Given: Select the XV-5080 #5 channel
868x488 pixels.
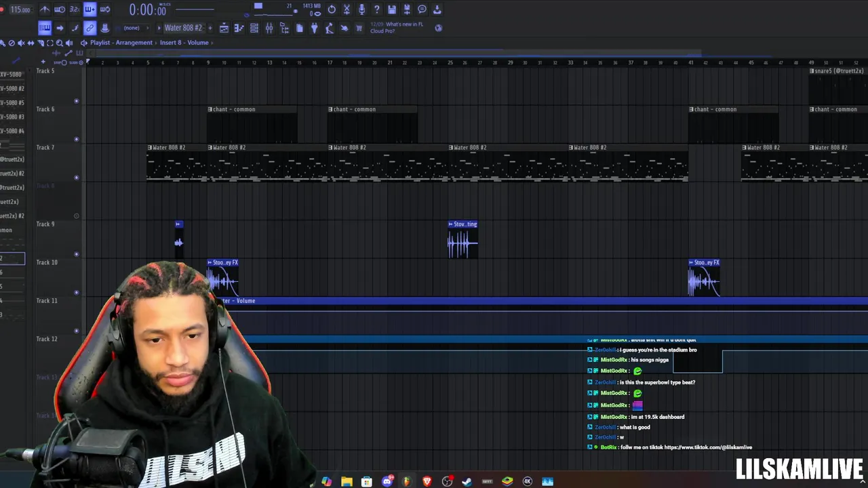Looking at the screenshot, I should pyautogui.click(x=12, y=103).
